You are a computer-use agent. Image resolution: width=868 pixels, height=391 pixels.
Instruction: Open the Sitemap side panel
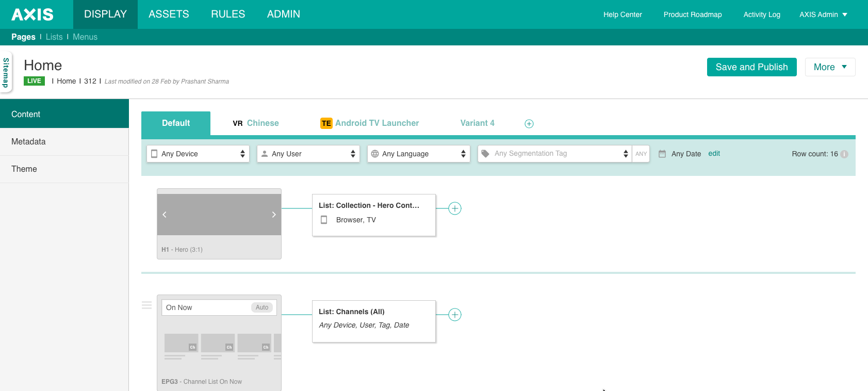(6, 72)
